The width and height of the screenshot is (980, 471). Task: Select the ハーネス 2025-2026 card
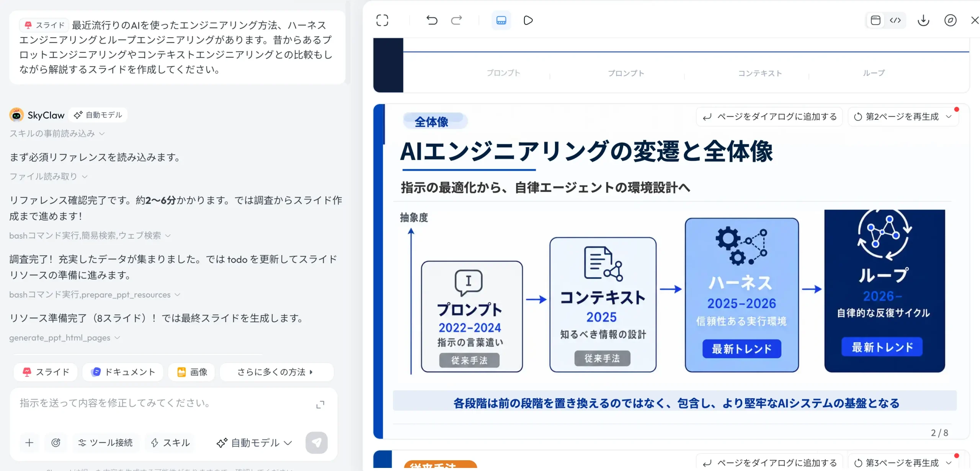[742, 295]
